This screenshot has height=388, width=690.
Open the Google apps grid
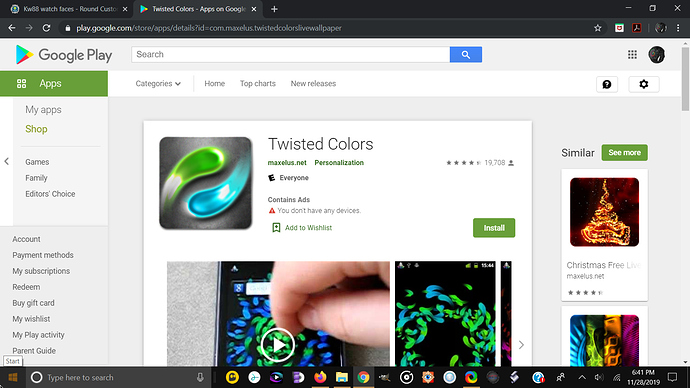(632, 55)
